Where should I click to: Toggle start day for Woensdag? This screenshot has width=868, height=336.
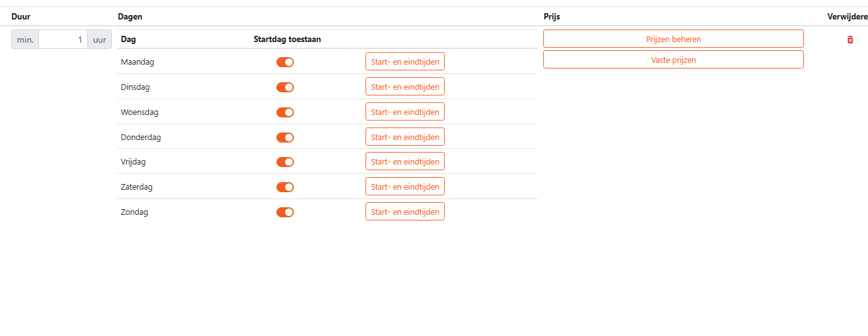[x=285, y=112]
